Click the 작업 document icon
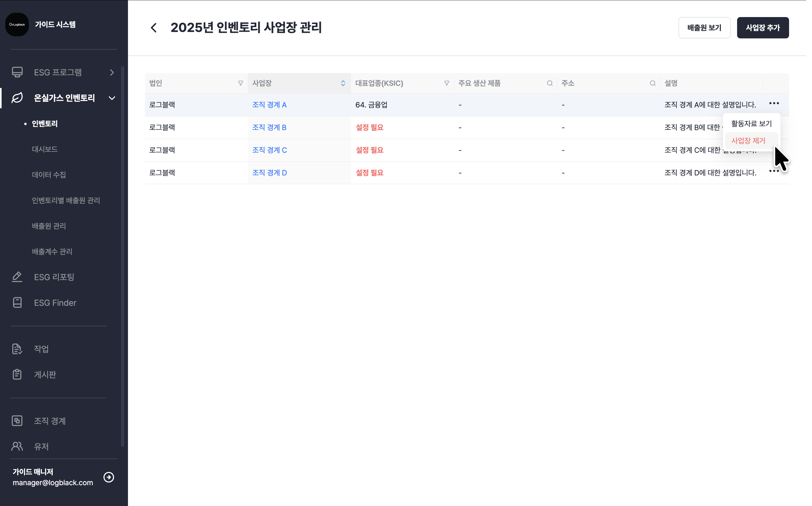 17,349
